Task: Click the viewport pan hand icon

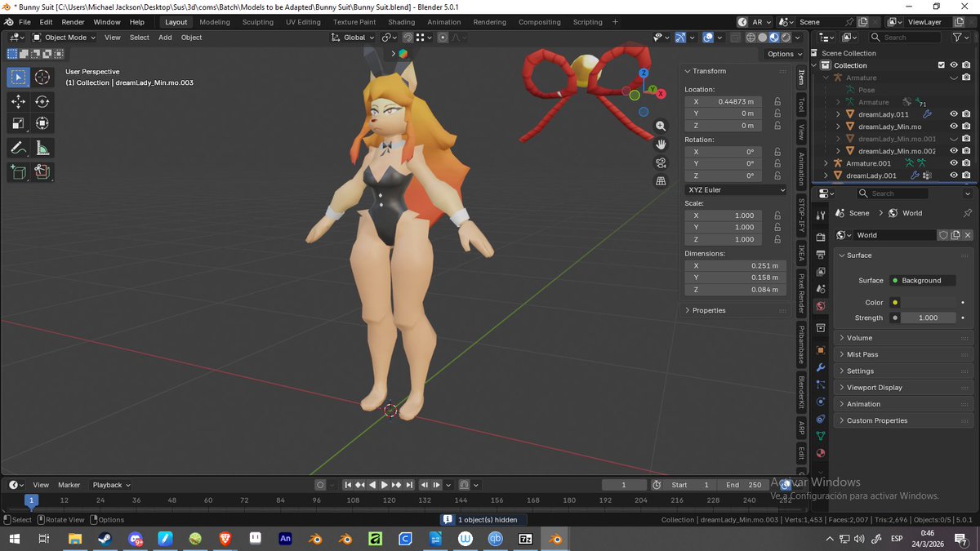Action: (661, 144)
